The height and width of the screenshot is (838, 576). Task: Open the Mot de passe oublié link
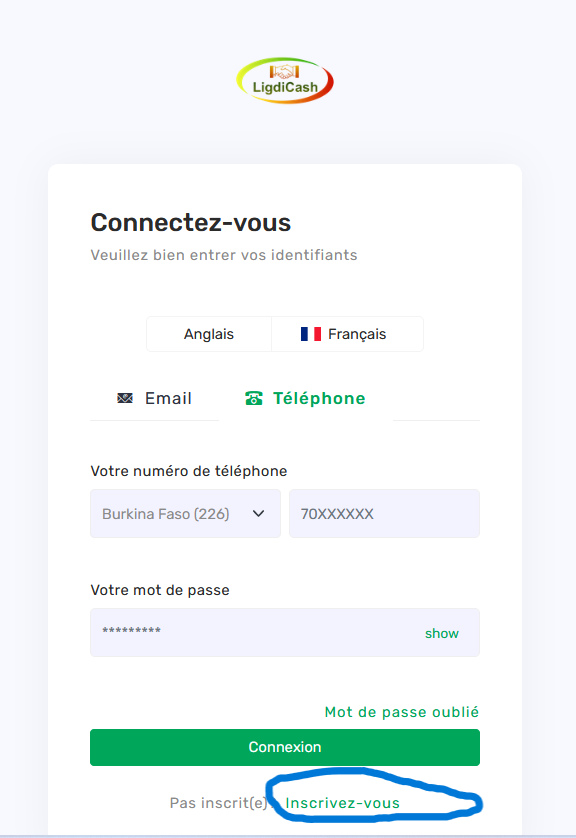[x=402, y=712]
